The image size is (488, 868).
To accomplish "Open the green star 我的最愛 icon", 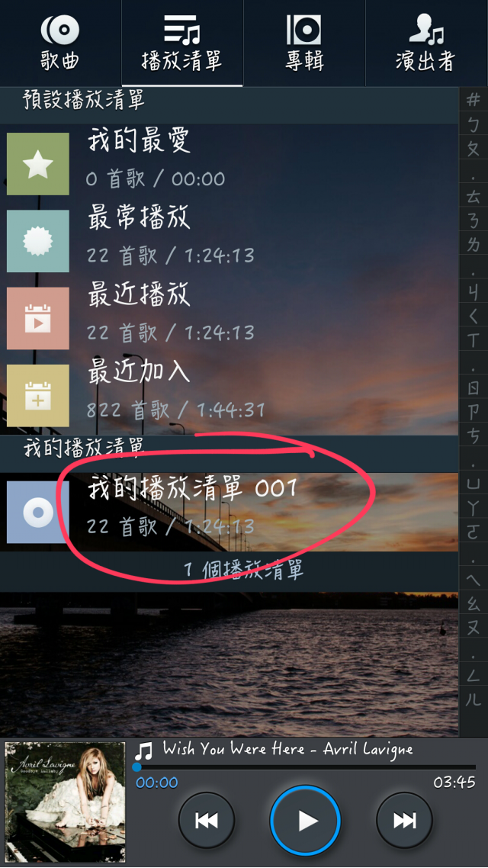I will click(x=37, y=164).
